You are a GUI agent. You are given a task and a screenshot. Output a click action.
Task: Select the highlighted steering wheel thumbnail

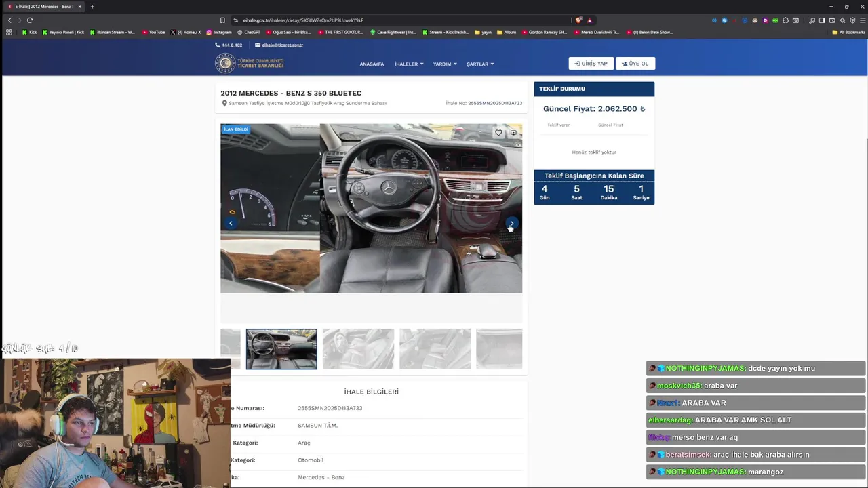pos(281,349)
